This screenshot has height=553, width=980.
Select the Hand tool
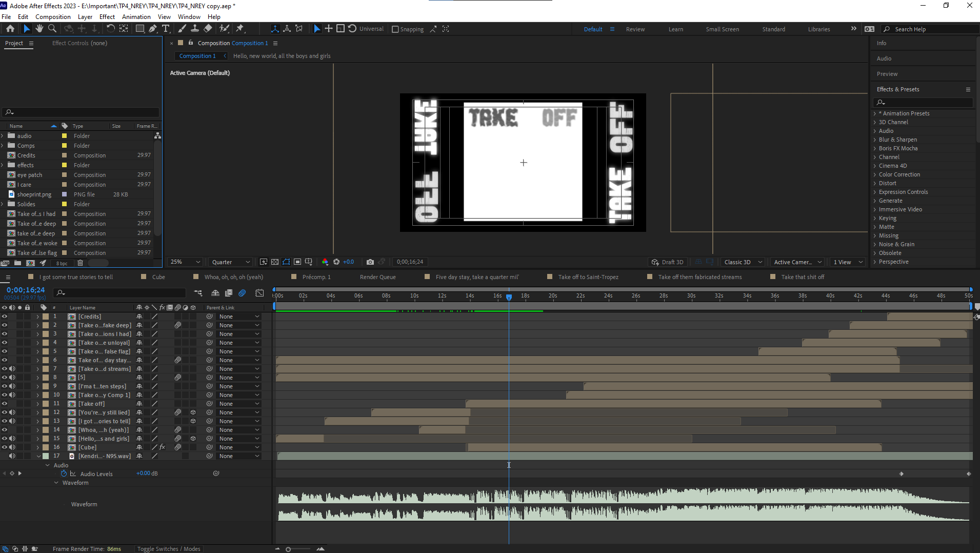[39, 29]
